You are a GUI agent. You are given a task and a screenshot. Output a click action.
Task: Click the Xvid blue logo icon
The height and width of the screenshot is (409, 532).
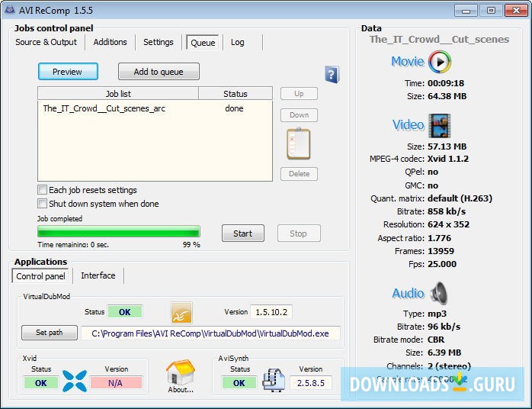pos(75,381)
